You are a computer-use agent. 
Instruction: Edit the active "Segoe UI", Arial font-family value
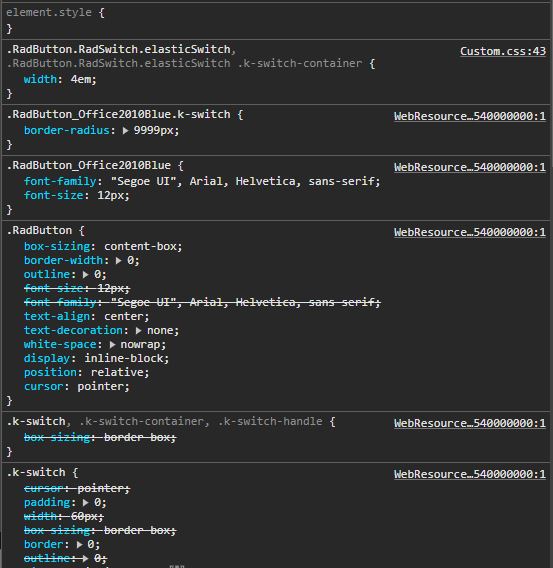click(243, 181)
